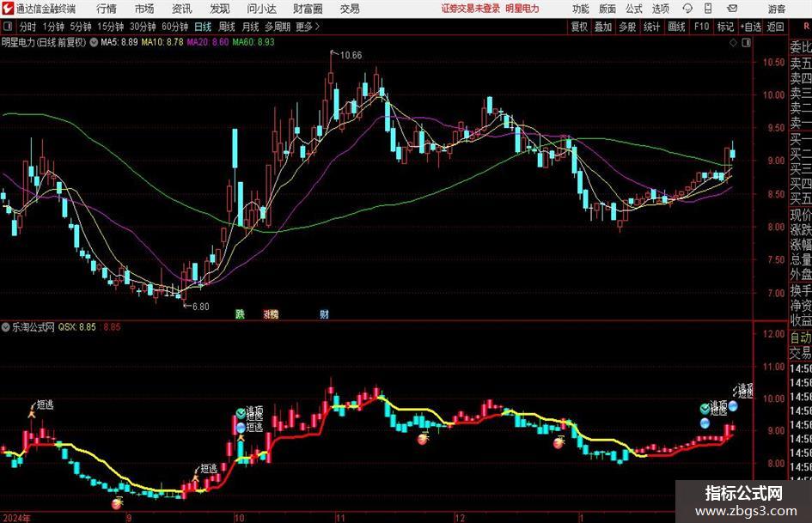Image resolution: width=812 pixels, height=523 pixels.
Task: Open the 问小达 menu
Action: point(261,9)
